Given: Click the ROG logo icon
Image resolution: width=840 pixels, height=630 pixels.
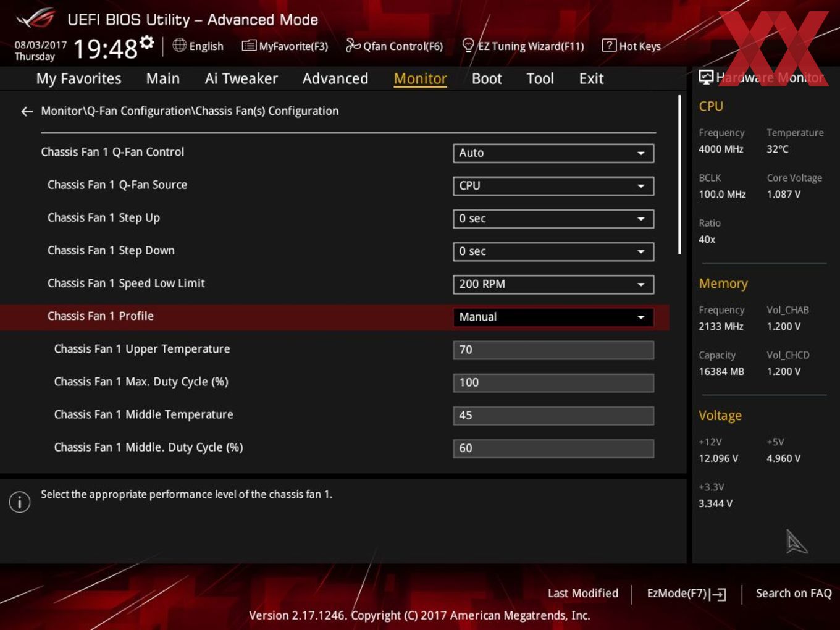Looking at the screenshot, I should coord(36,19).
